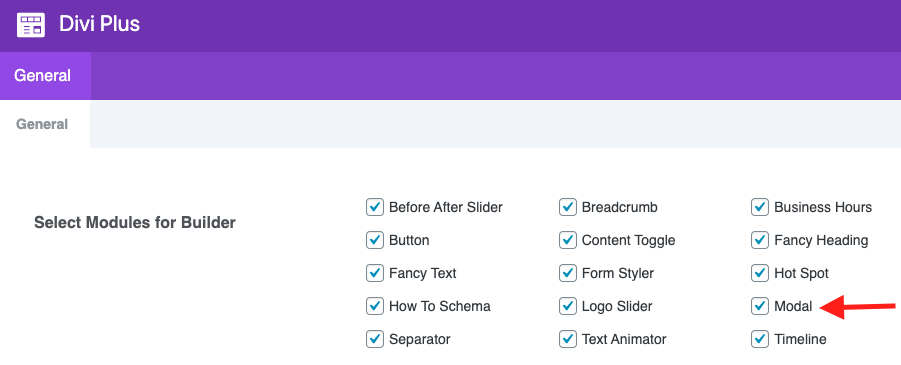Toggle the Content Toggle module checkbox
901x365 pixels.
click(x=568, y=240)
